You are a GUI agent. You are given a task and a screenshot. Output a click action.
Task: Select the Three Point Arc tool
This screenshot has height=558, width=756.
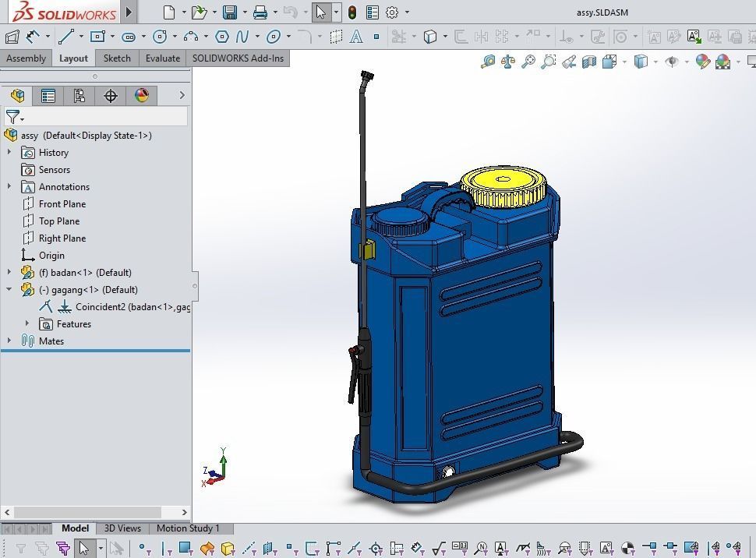(191, 37)
